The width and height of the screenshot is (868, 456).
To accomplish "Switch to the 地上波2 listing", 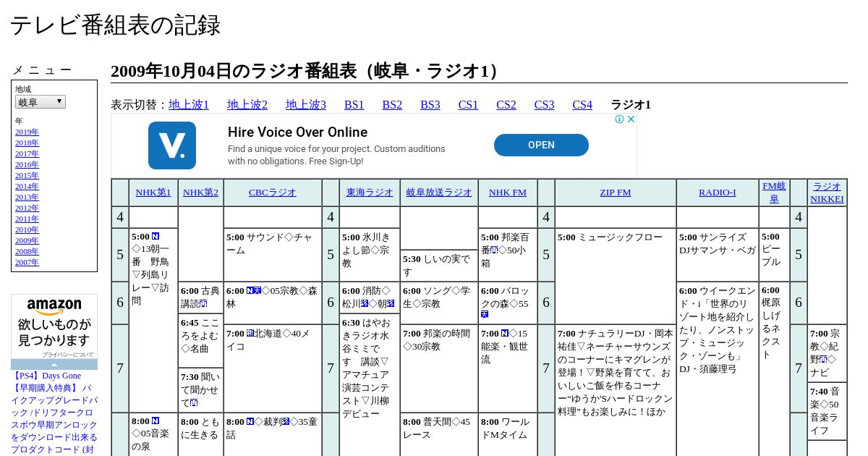I will coord(247,105).
